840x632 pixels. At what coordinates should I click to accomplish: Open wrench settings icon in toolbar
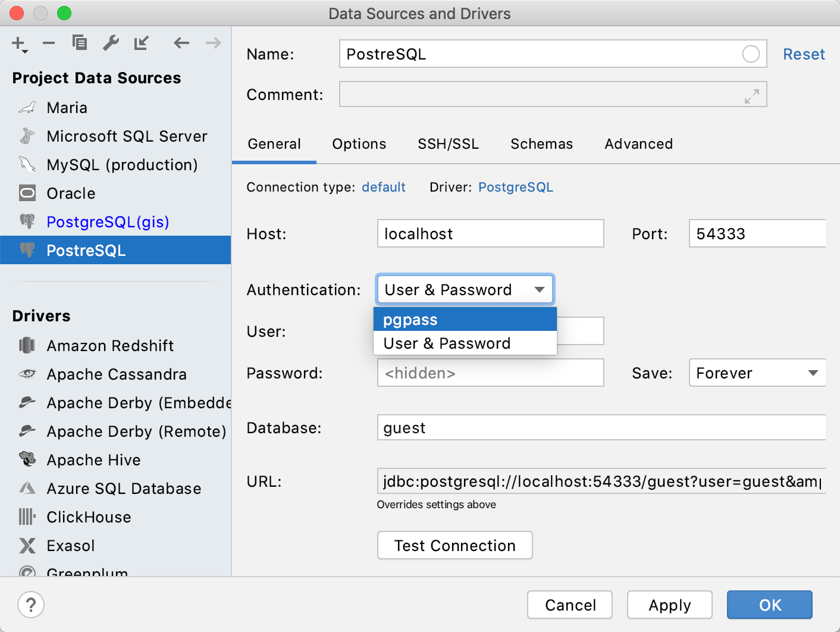point(111,43)
